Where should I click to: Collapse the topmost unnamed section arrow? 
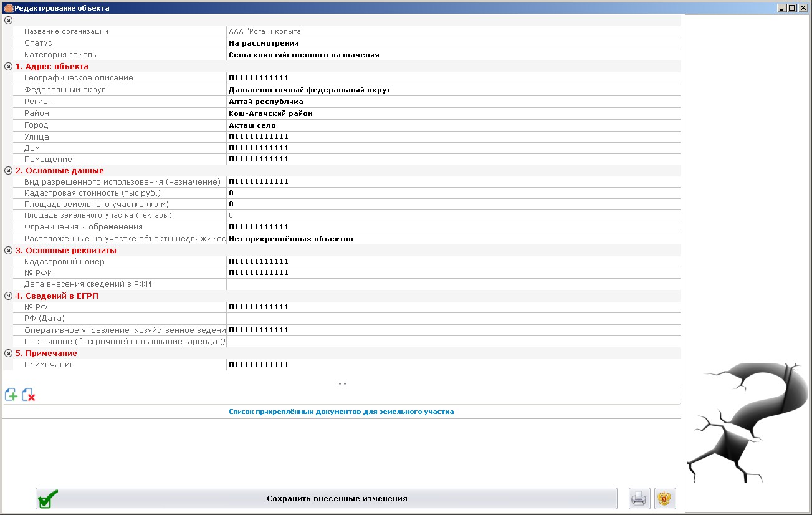8,20
